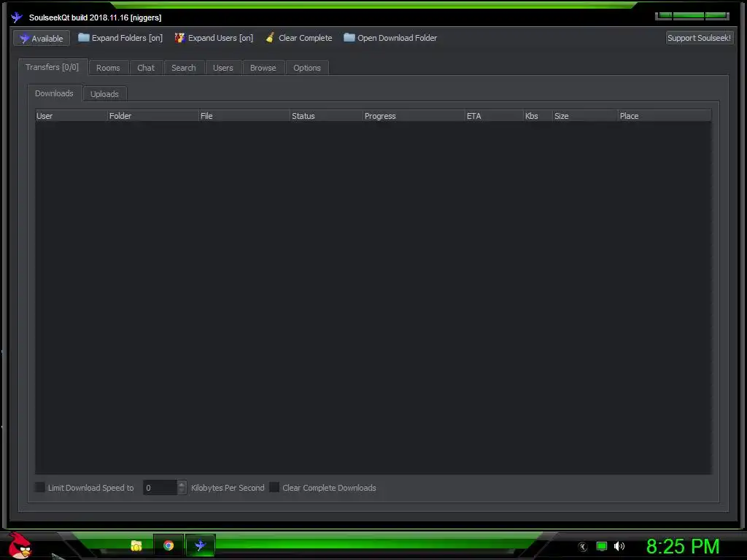Sort by the File column header
The height and width of the screenshot is (560, 747).
245,116
